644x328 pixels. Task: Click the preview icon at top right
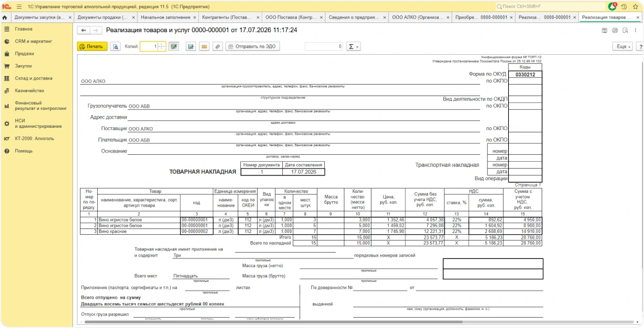[625, 30]
